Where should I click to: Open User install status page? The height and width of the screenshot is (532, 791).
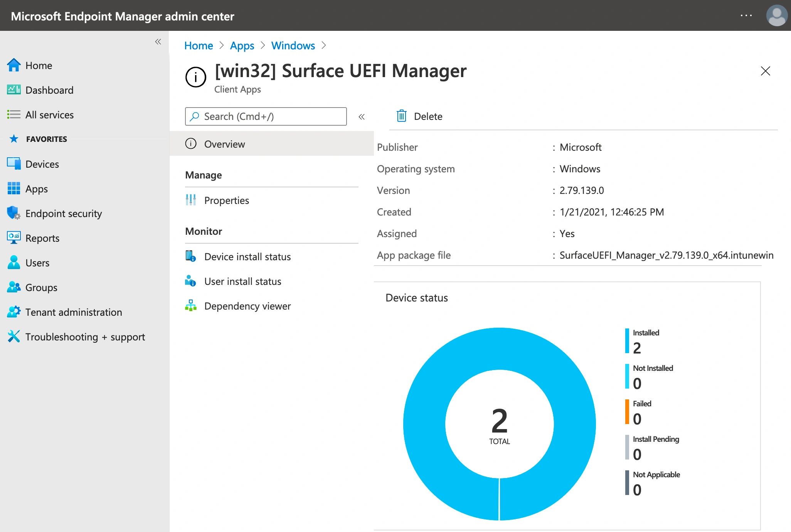242,281
